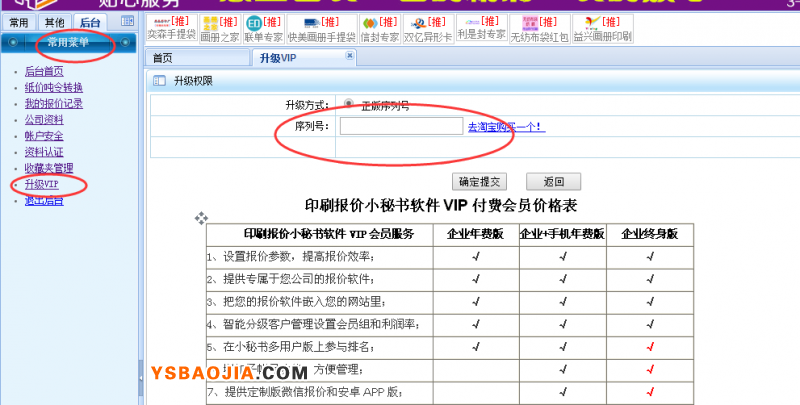Open the 信封专家 promoted shortcut
Viewport: 800px width, 405px height.
coord(380,29)
